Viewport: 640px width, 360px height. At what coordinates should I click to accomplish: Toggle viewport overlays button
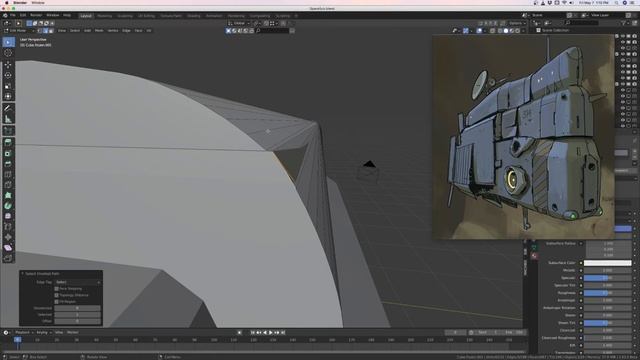pyautogui.click(x=479, y=31)
